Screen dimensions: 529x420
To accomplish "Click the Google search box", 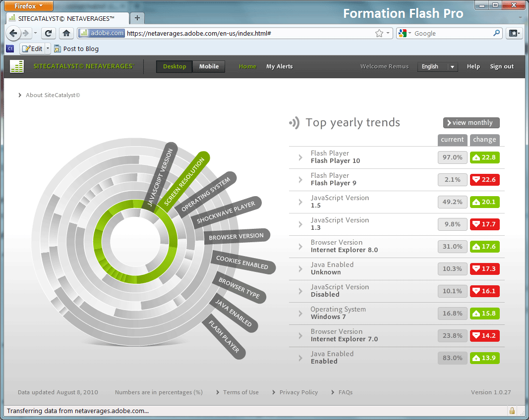I will 452,33.
